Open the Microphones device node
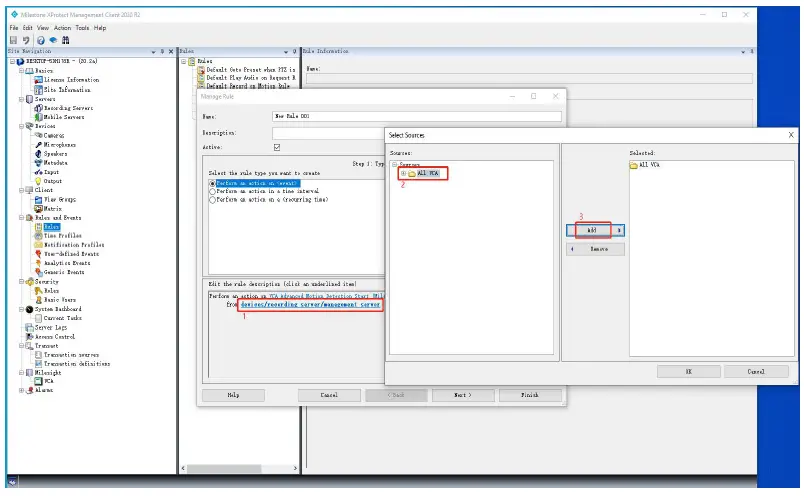Screen dimensions: 804x496 [59, 145]
